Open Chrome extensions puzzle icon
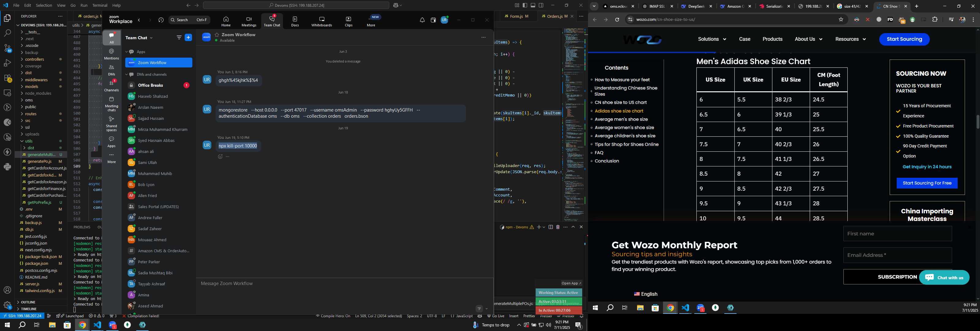 [935, 19]
